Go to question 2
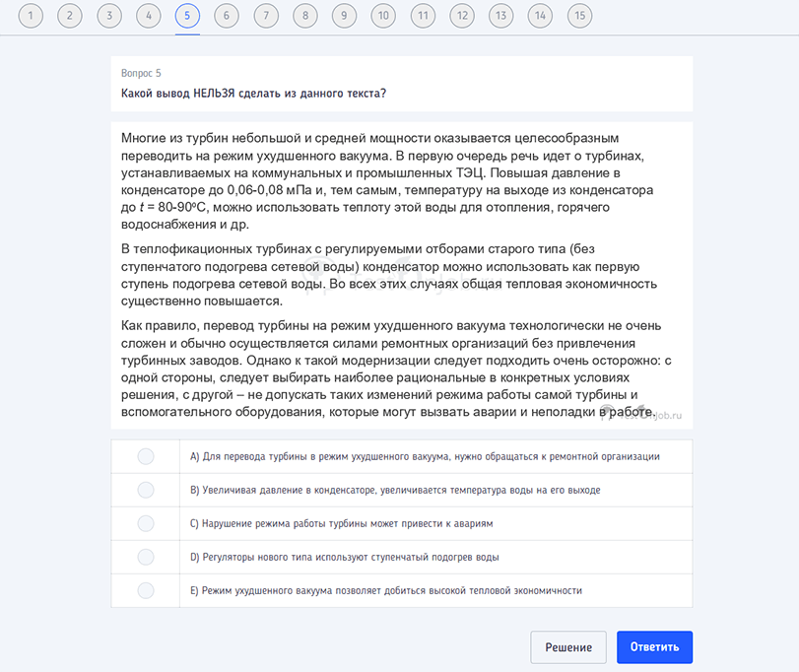 tap(70, 16)
